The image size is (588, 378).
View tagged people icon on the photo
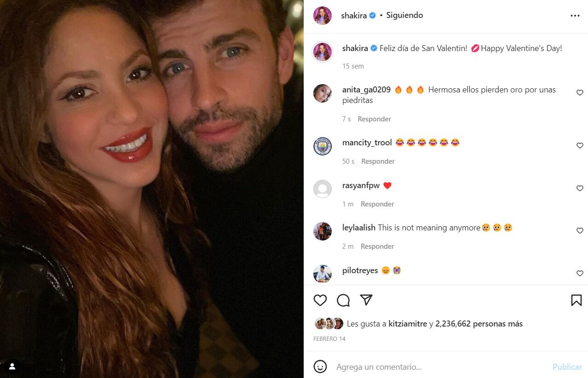click(12, 366)
